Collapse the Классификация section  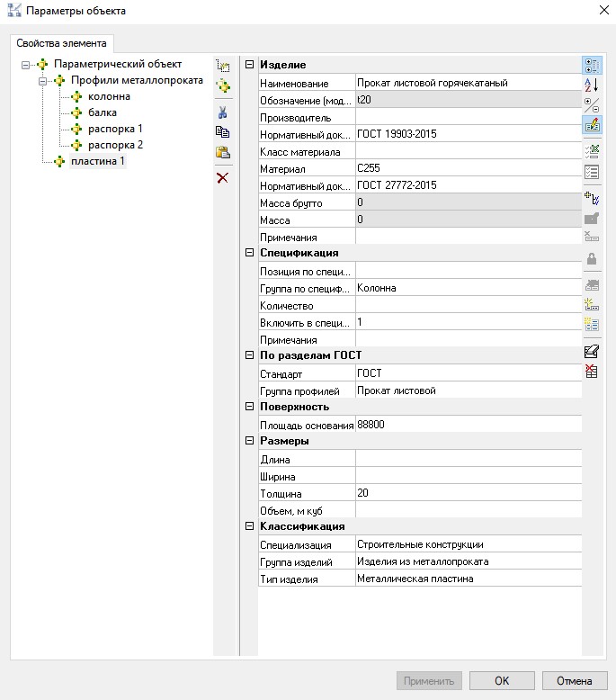[x=249, y=526]
